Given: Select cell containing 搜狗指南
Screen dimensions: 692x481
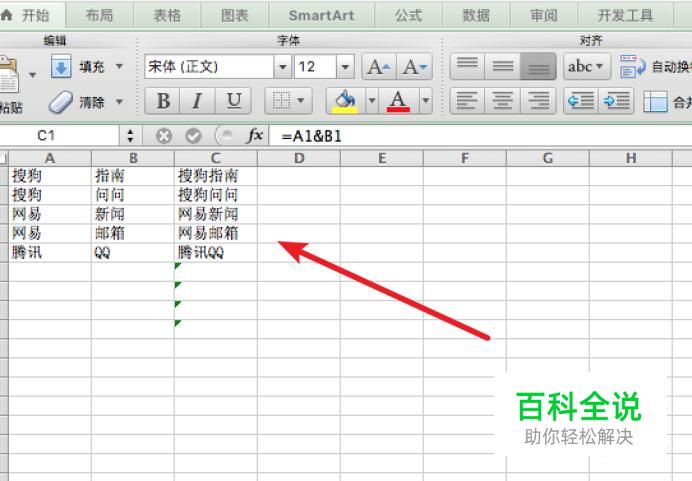Looking at the screenshot, I should click(216, 176).
